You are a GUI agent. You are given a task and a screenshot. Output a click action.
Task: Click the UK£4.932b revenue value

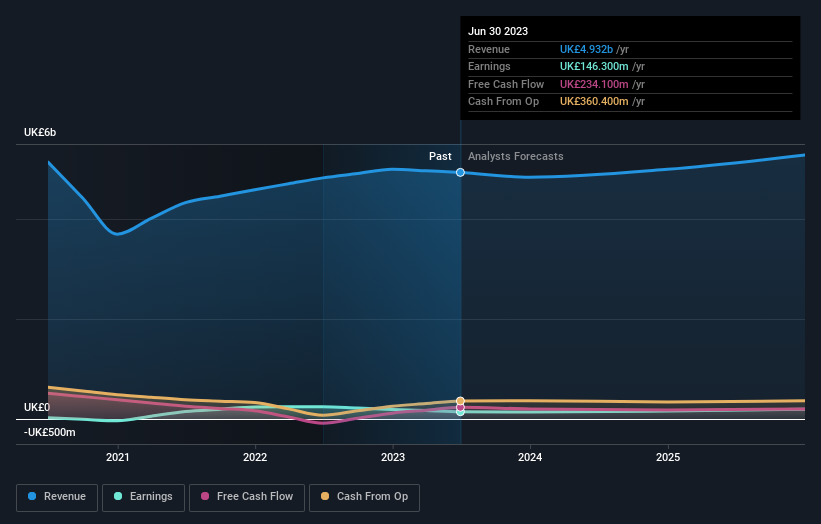coord(586,49)
